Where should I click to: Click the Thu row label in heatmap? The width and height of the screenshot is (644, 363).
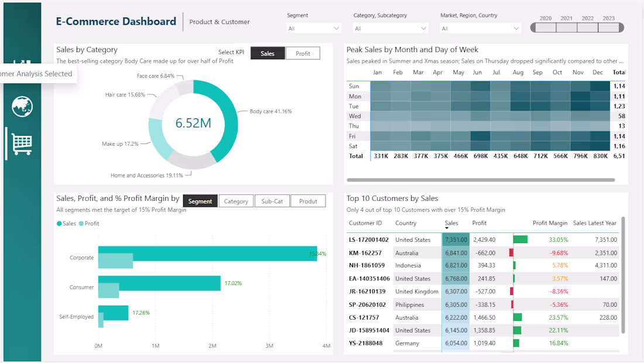(354, 126)
